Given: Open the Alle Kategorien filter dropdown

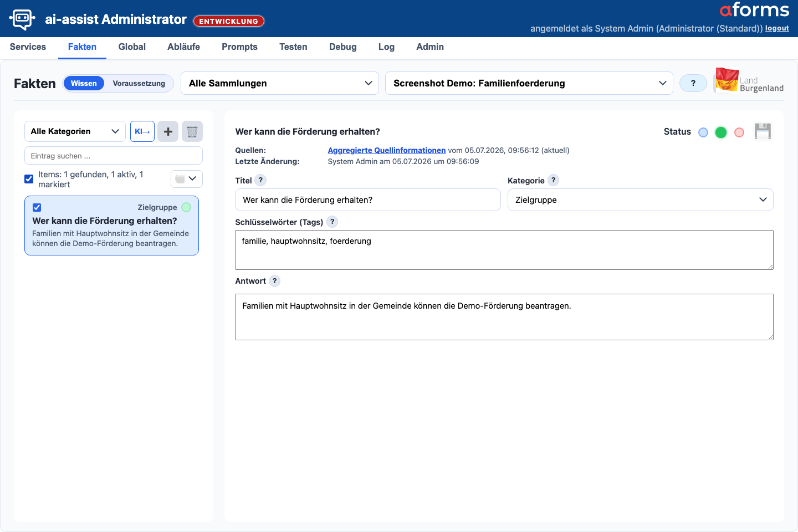Looking at the screenshot, I should click(x=75, y=131).
